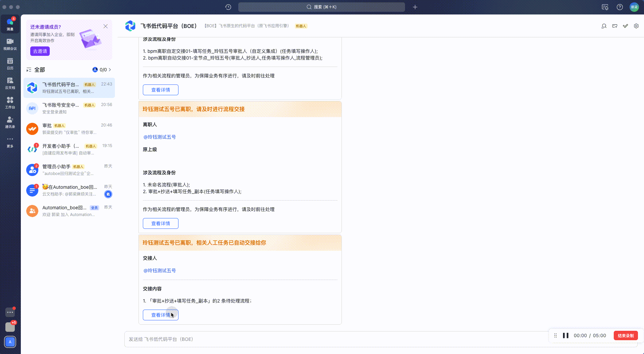Click the BOE platform logo in chat header
Image resolution: width=644 pixels, height=354 pixels.
point(130,26)
